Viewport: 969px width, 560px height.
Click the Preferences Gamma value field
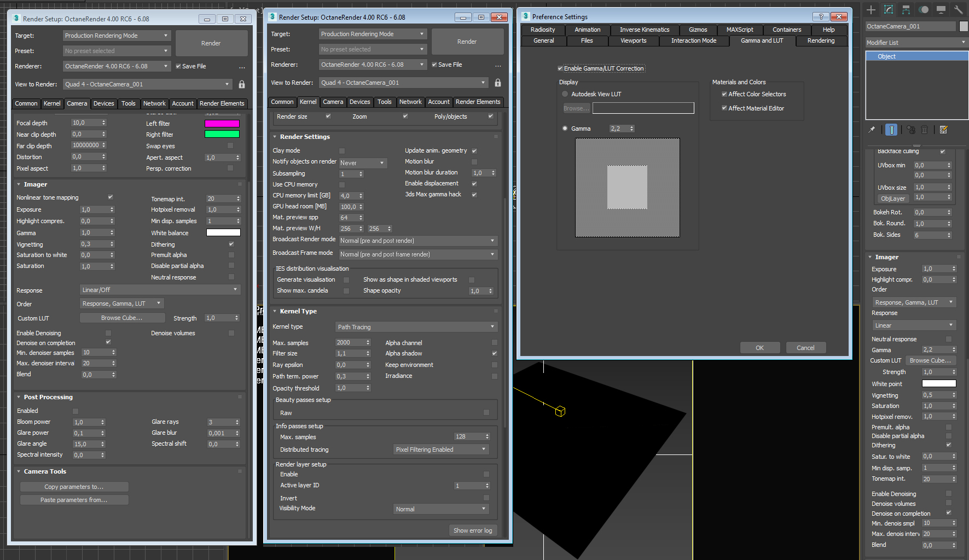pyautogui.click(x=618, y=129)
